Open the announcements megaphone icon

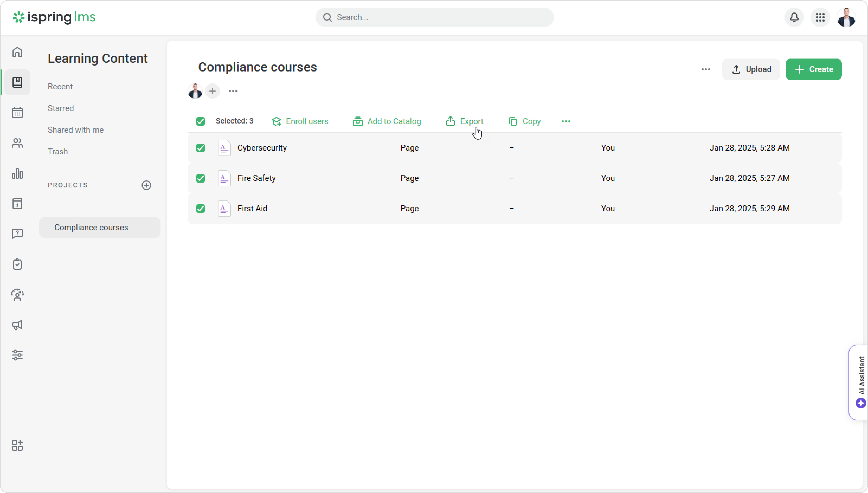17,325
